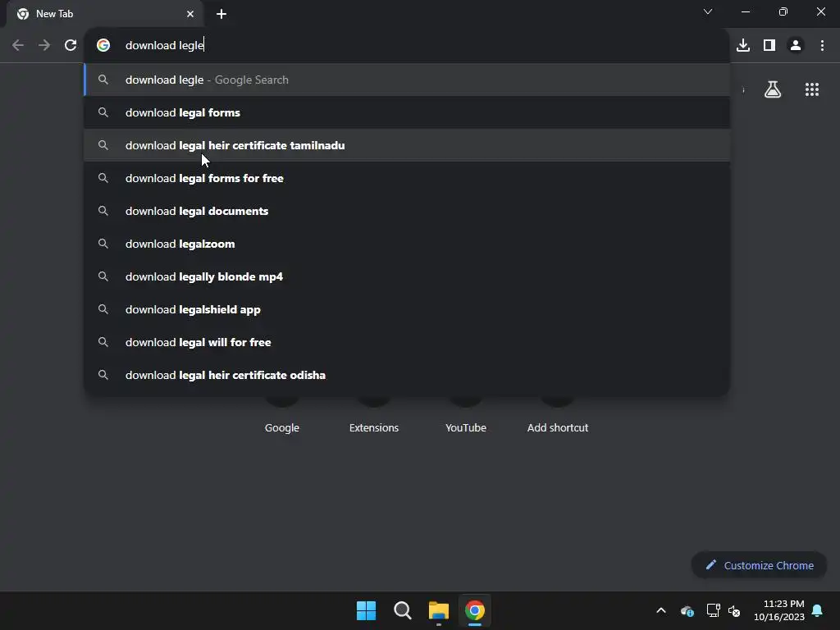Choose 'download legal forms for free'
This screenshot has height=630, width=840.
point(407,178)
